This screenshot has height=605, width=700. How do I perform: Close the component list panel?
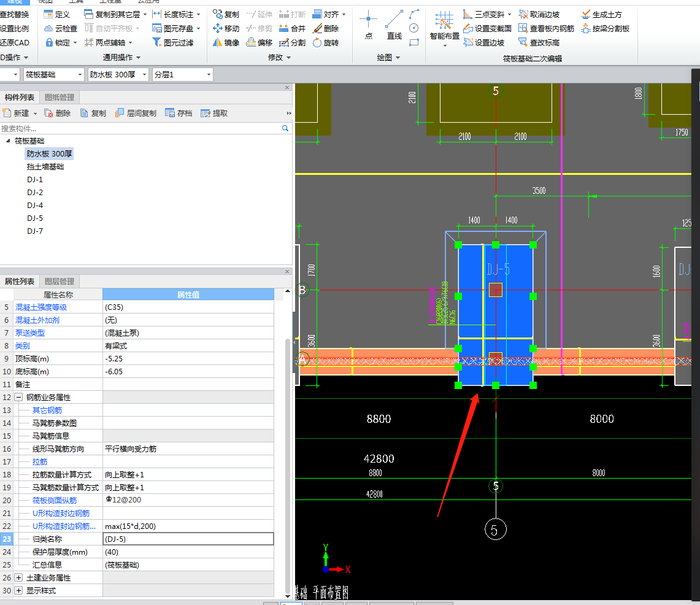(287, 88)
